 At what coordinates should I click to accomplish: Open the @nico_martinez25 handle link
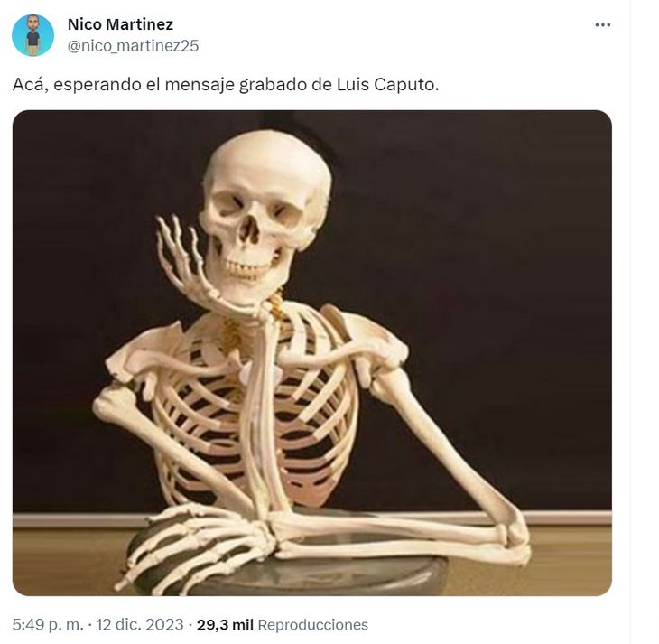(133, 46)
